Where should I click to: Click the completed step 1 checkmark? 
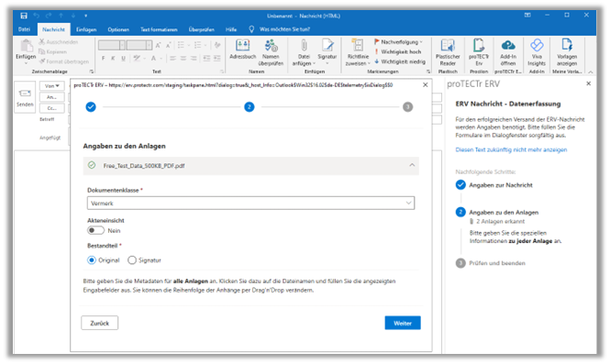click(91, 106)
